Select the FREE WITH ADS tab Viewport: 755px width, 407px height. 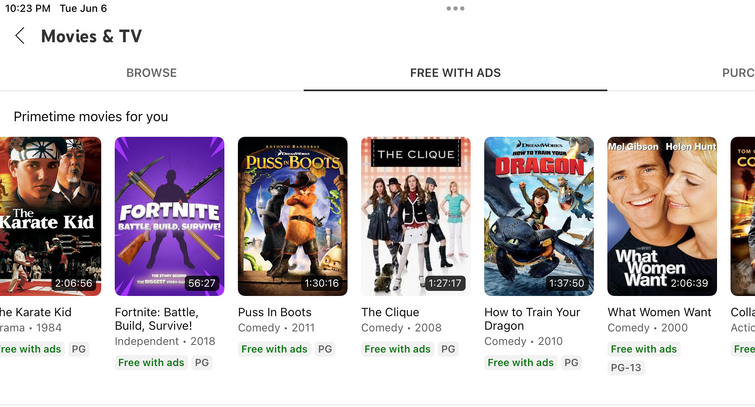coord(455,73)
